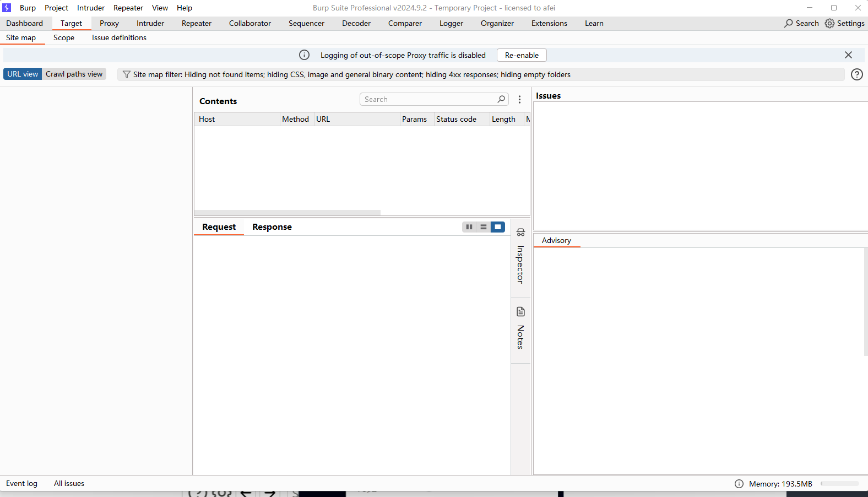Open the Inspector side panel
The image size is (868, 497).
[x=520, y=257]
